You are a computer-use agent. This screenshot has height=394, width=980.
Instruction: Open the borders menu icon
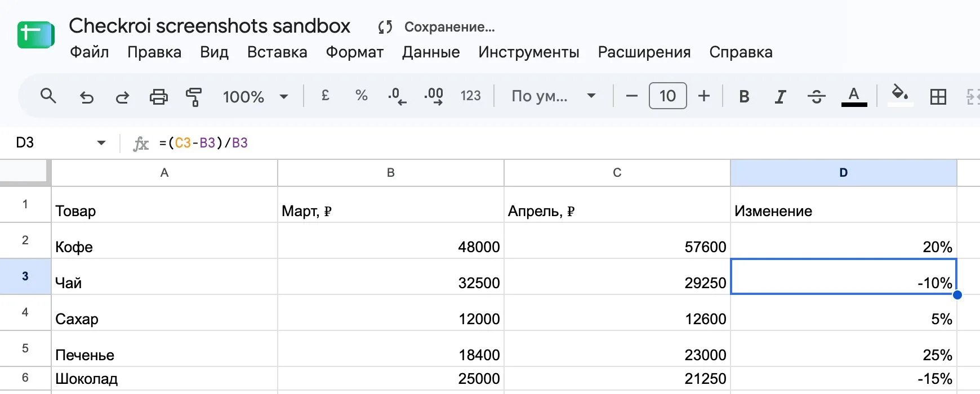click(x=938, y=97)
